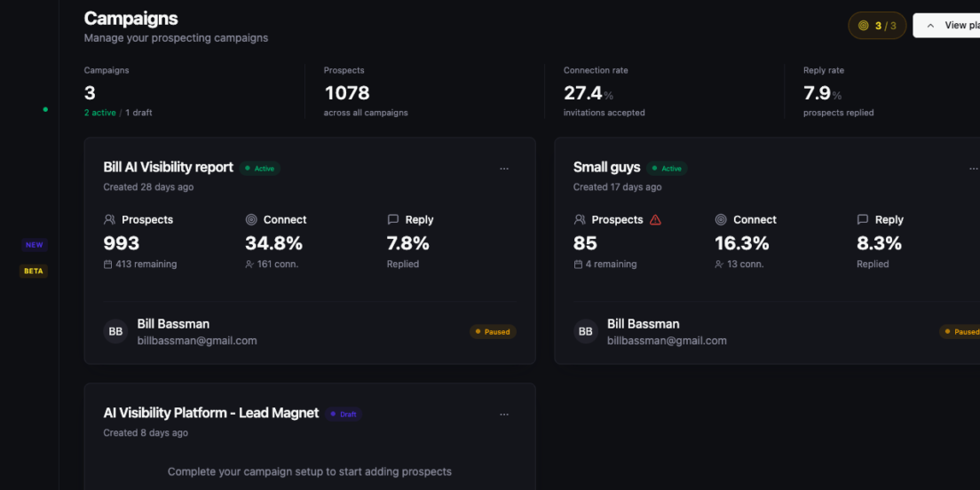Select the NEW badge item in the sidebar
The width and height of the screenshot is (980, 490).
tap(35, 245)
